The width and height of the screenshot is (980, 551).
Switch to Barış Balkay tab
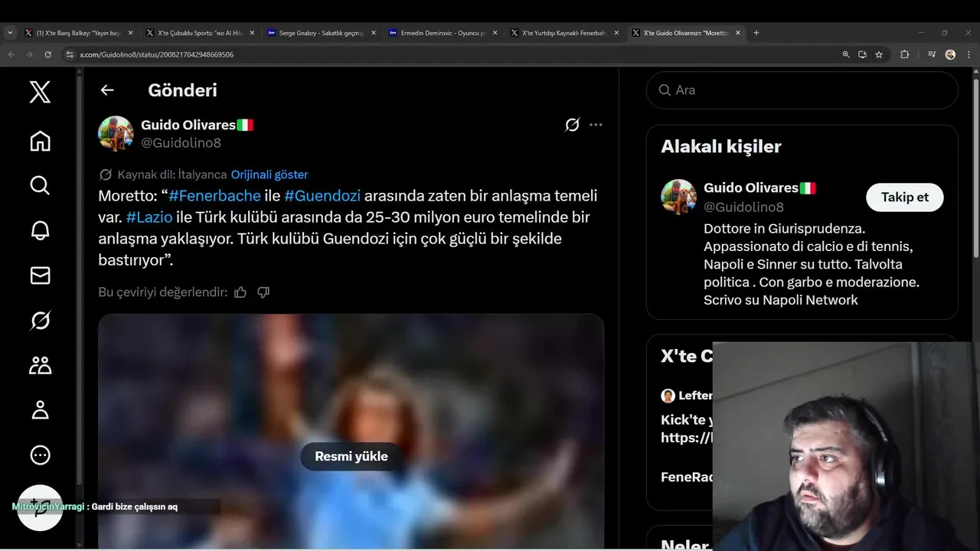pyautogui.click(x=79, y=33)
